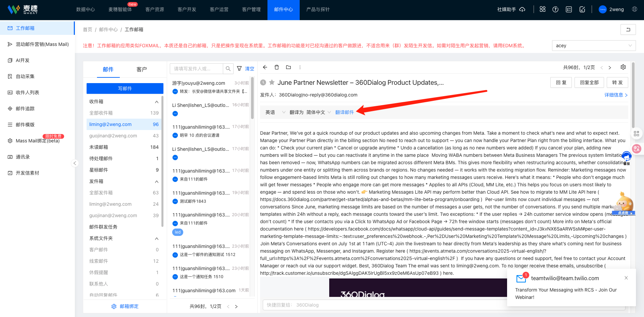Click the pink translate floating icon

(x=637, y=149)
